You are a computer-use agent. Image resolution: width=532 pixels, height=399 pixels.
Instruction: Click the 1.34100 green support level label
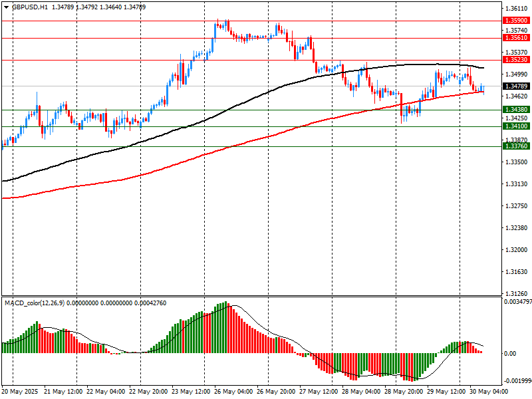pyautogui.click(x=516, y=126)
